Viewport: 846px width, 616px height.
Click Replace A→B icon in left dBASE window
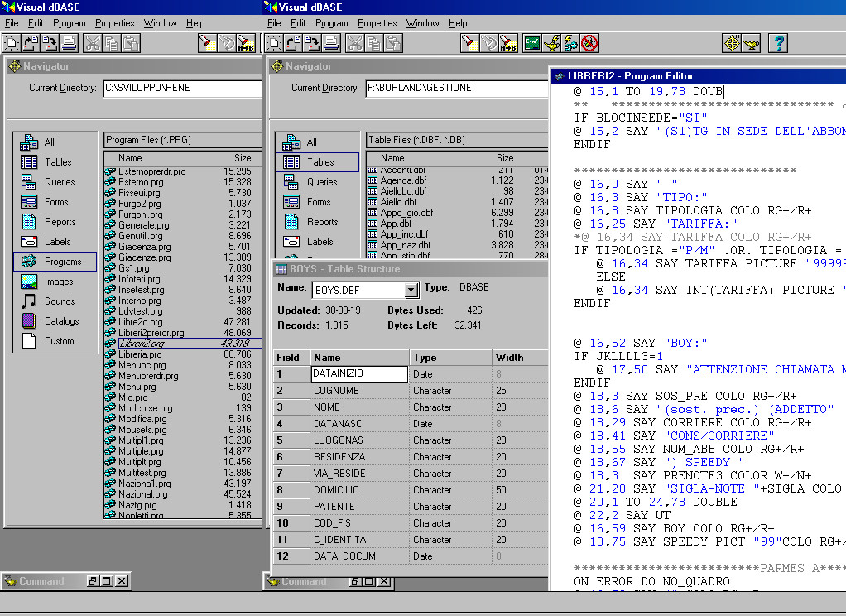246,43
